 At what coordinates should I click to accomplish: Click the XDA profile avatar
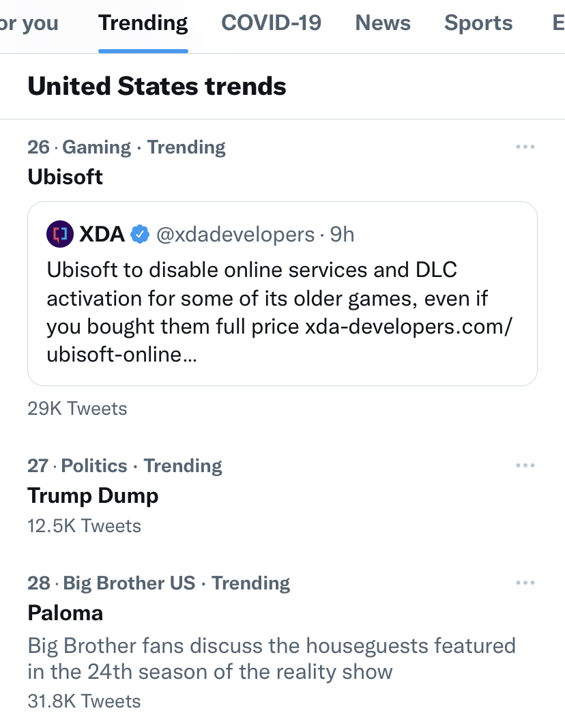[x=60, y=234]
